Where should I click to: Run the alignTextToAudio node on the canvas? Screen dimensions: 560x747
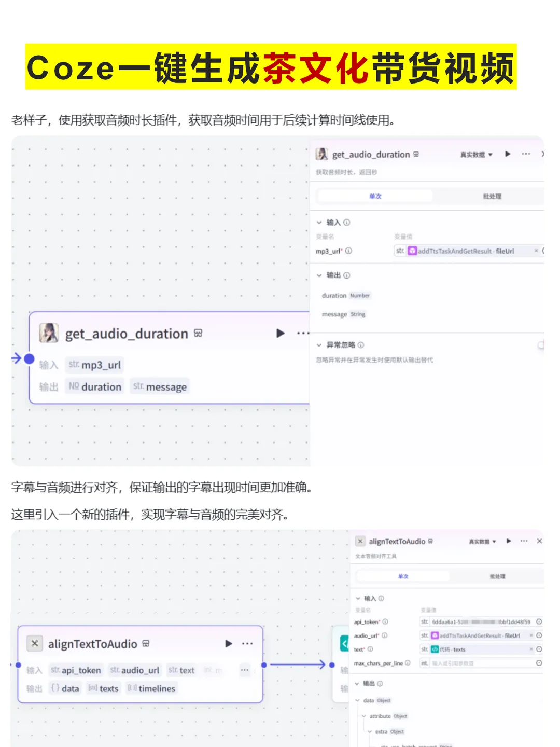coord(228,644)
